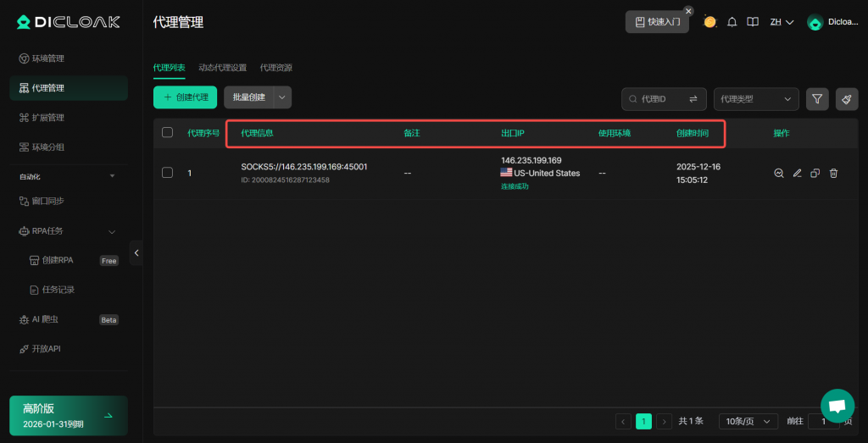Click the proxy check detection icon in row 1
Viewport: 868px width, 443px height.
point(778,173)
